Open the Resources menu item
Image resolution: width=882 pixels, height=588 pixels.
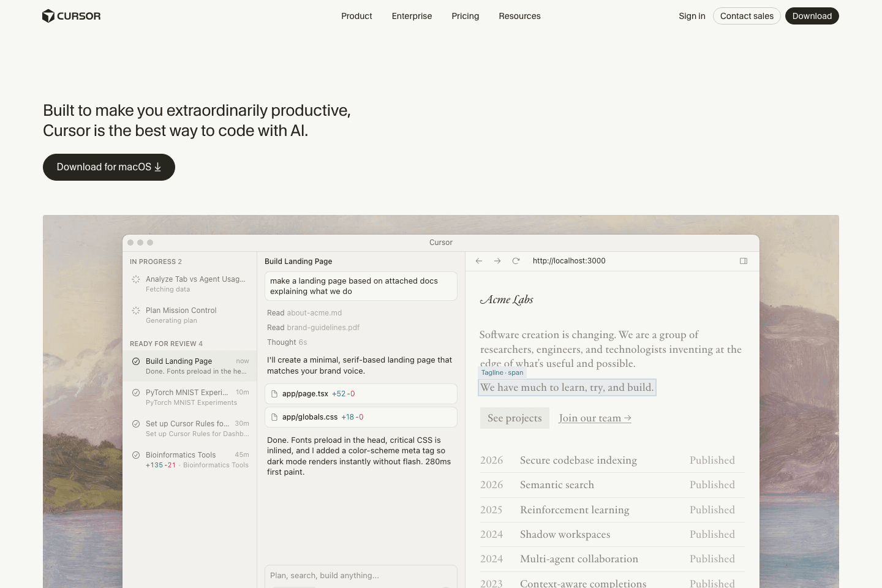519,16
